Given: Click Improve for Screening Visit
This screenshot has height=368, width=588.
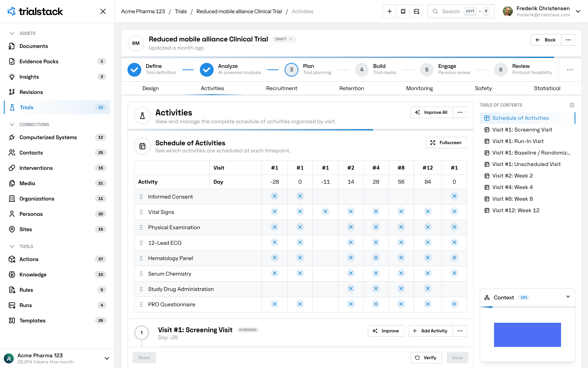Looking at the screenshot, I should point(386,331).
